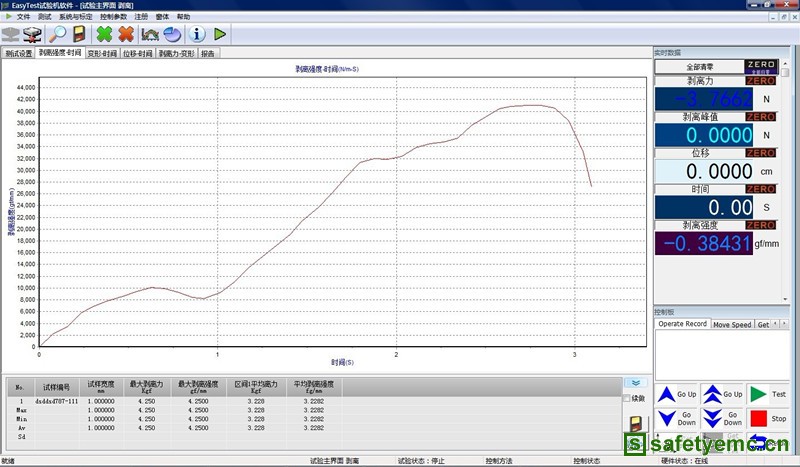Open the blue info icon
This screenshot has height=467, width=800.
197,34
